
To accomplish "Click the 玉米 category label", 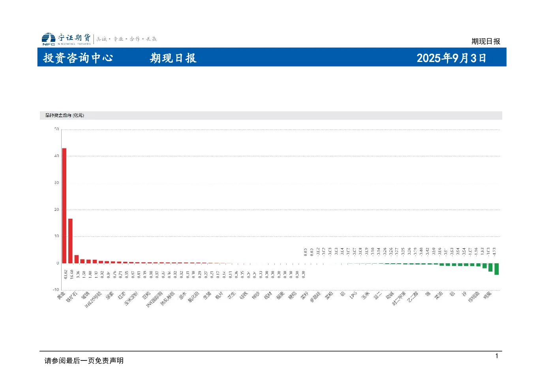I will click(366, 296).
